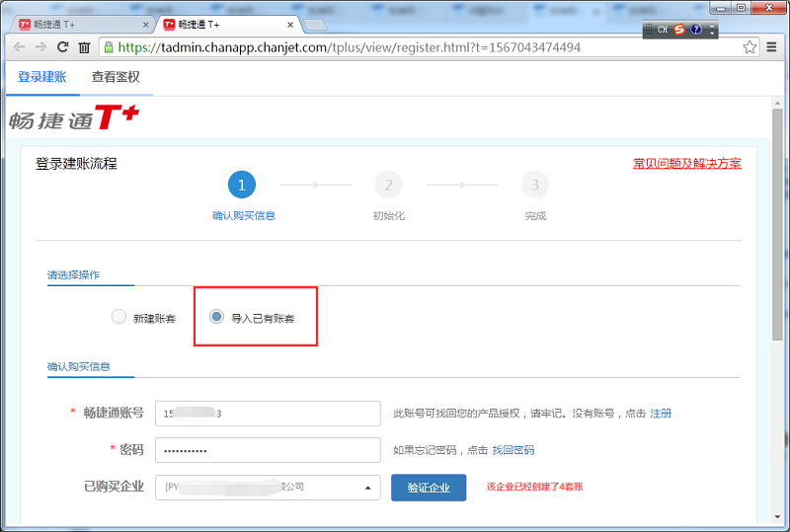Click step 3 circle 完成
Screen dimensions: 790x532
click(x=535, y=185)
